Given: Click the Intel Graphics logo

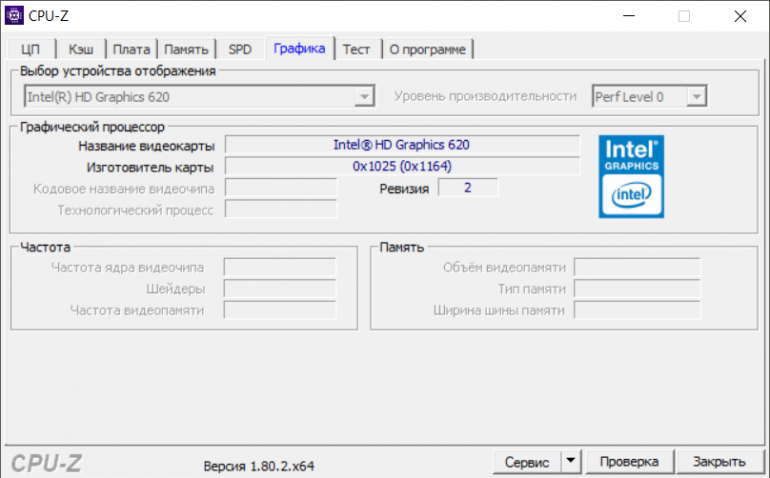Looking at the screenshot, I should point(631,176).
